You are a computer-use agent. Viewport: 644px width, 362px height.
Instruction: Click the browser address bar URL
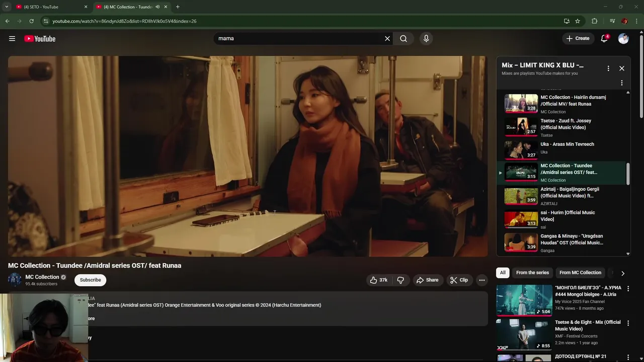pos(124,21)
